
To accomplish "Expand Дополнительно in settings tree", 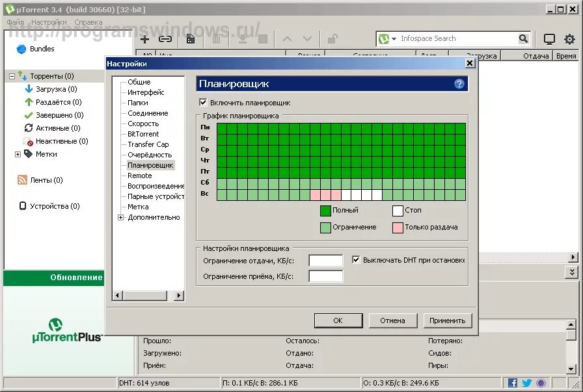I will 120,217.
